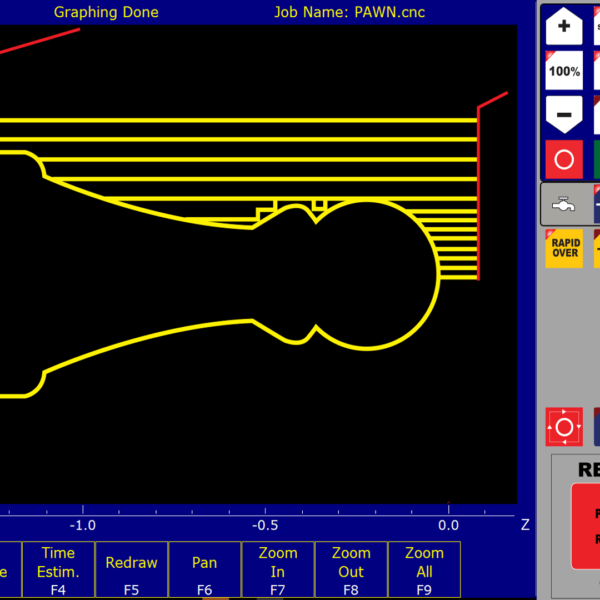
Task: Reset override using the 100% button
Action: click(564, 71)
